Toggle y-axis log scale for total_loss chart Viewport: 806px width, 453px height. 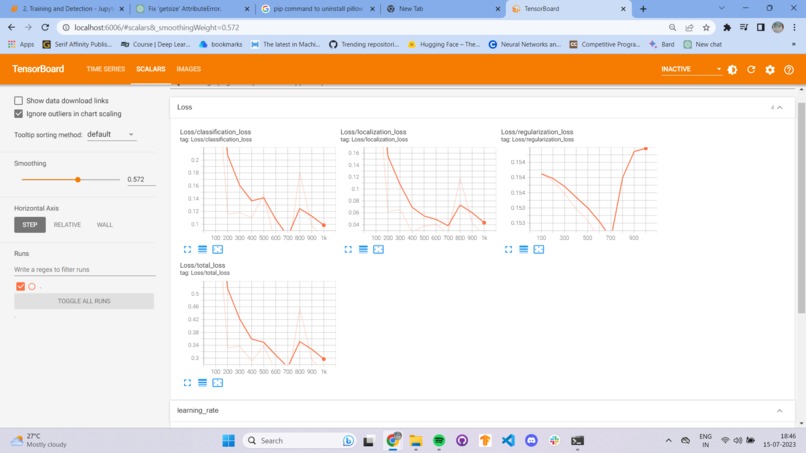(203, 383)
